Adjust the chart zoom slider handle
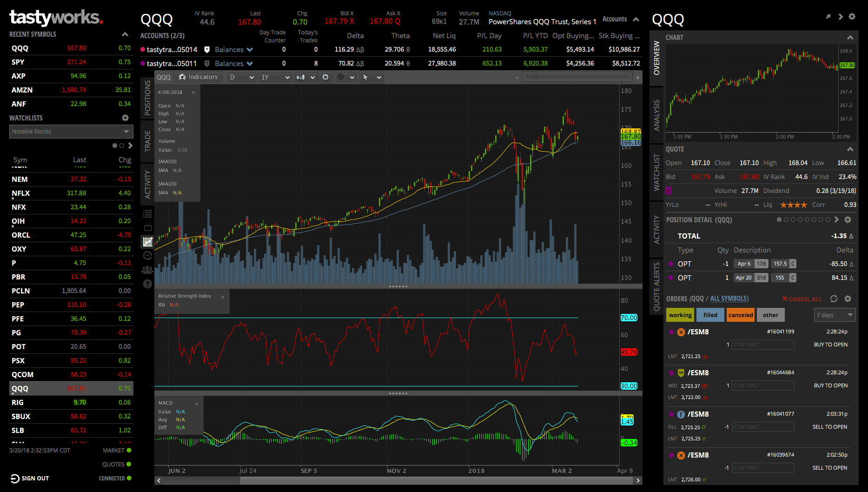Screen dimensions: 868x492 coord(536,77)
